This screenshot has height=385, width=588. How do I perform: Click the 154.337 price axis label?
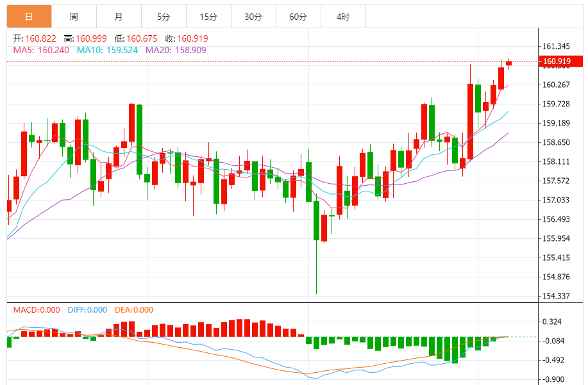coord(556,296)
